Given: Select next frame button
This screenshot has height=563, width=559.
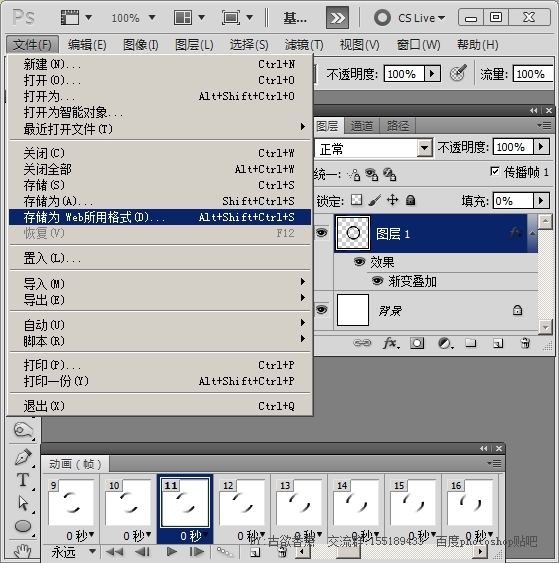Looking at the screenshot, I should click(197, 551).
